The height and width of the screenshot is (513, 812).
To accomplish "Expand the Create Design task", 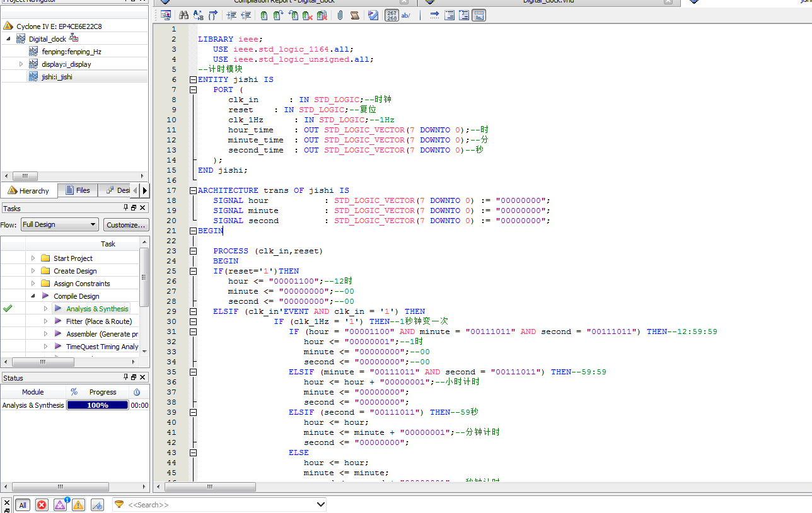I will tap(33, 271).
